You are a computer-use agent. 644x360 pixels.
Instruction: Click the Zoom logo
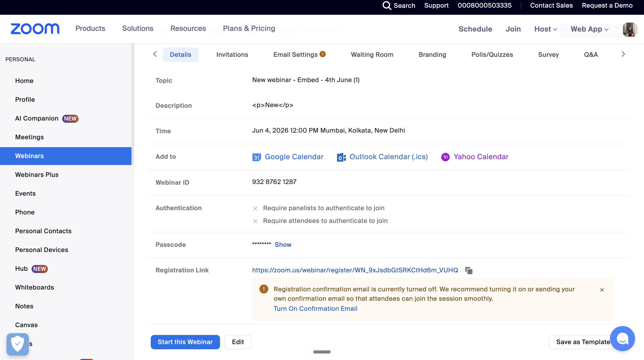pos(35,29)
